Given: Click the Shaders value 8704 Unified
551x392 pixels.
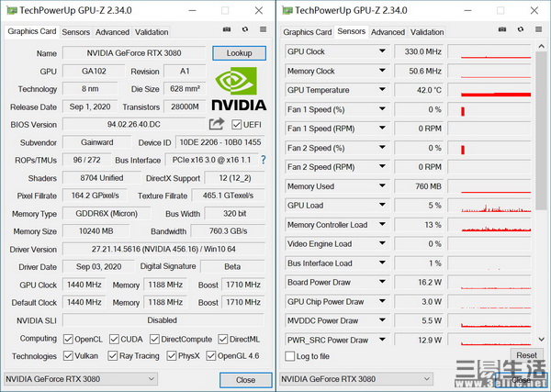Looking at the screenshot, I should [102, 178].
